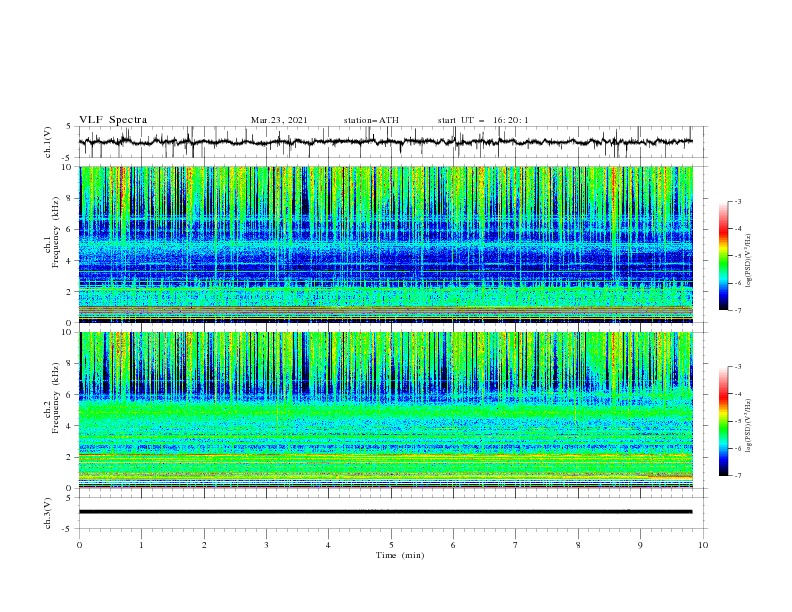Click the "10" tick on the time axis
Image resolution: width=792 pixels, height=612 pixels.
(x=703, y=545)
